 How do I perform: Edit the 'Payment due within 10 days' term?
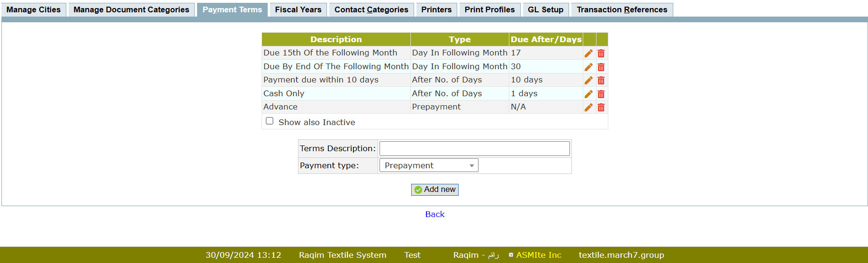[x=588, y=80]
